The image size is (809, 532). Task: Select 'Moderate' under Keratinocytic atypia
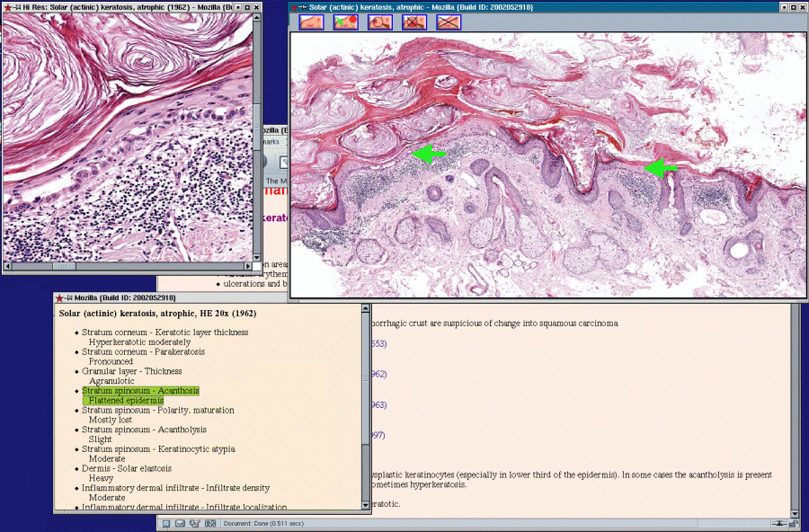[x=107, y=458]
